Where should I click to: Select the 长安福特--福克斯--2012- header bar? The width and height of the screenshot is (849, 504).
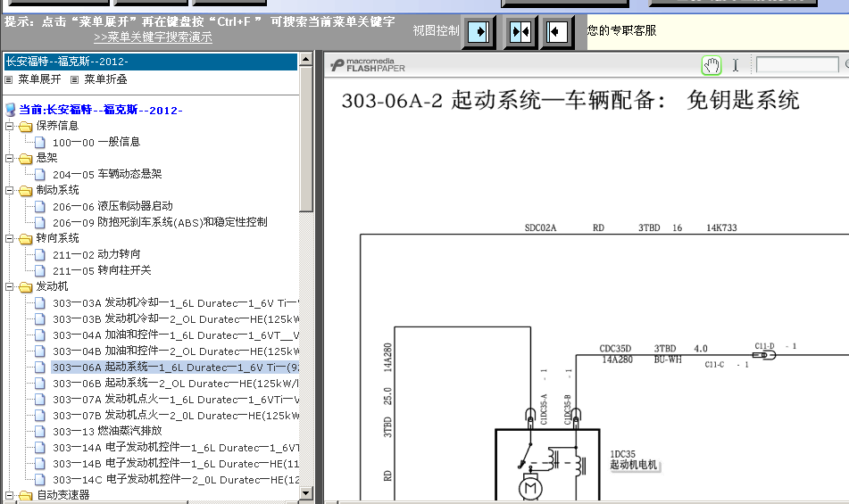(151, 62)
